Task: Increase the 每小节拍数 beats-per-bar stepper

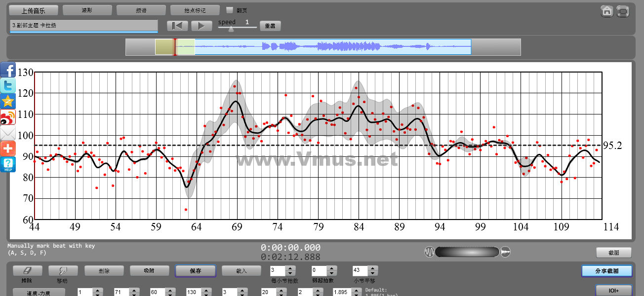Action: tap(290, 268)
